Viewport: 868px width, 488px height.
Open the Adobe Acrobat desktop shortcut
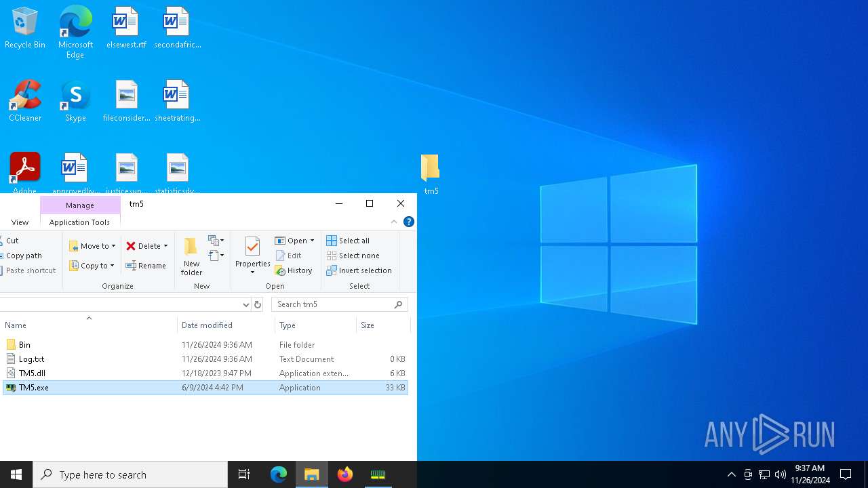[25, 173]
